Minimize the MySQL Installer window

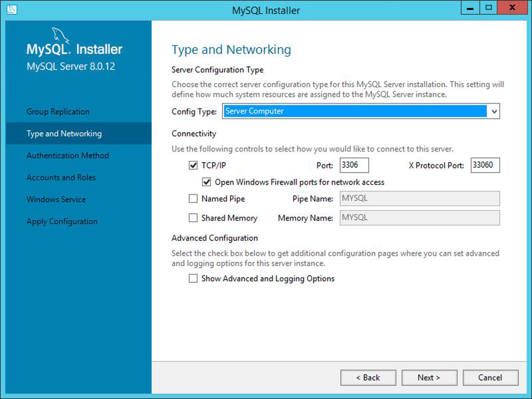pyautogui.click(x=469, y=9)
